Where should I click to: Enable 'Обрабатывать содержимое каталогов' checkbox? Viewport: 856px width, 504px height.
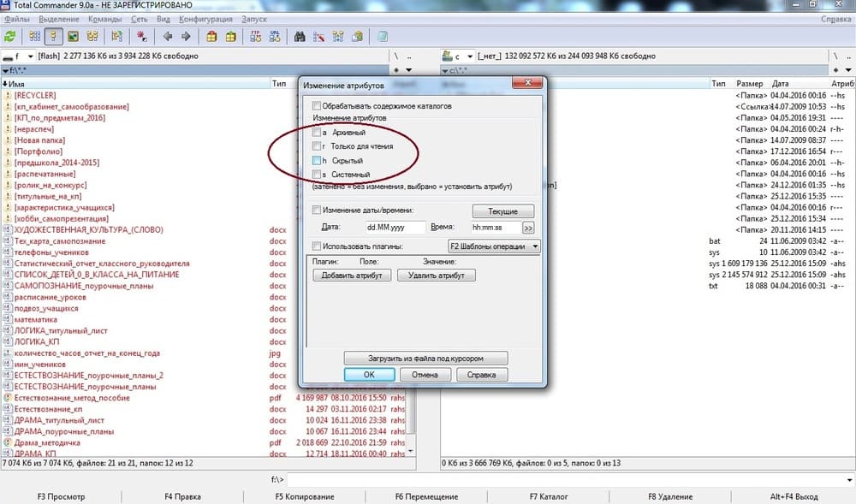[x=317, y=106]
